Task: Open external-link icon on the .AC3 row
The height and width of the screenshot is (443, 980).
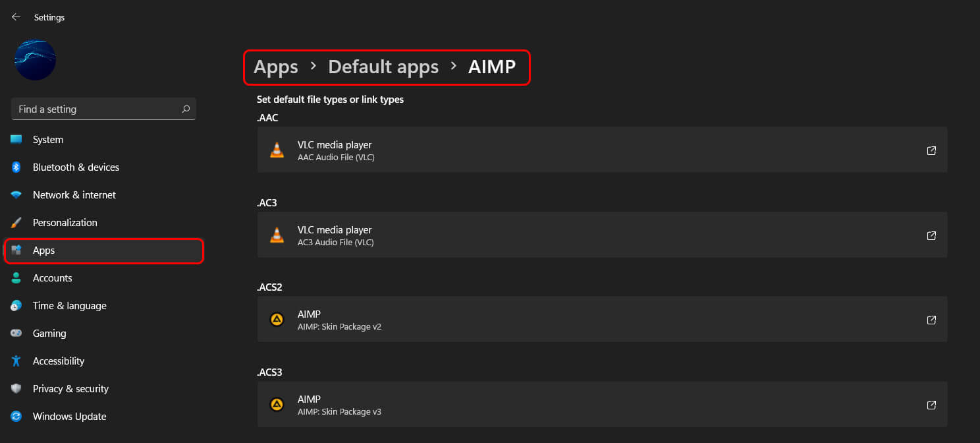Action: pos(931,235)
